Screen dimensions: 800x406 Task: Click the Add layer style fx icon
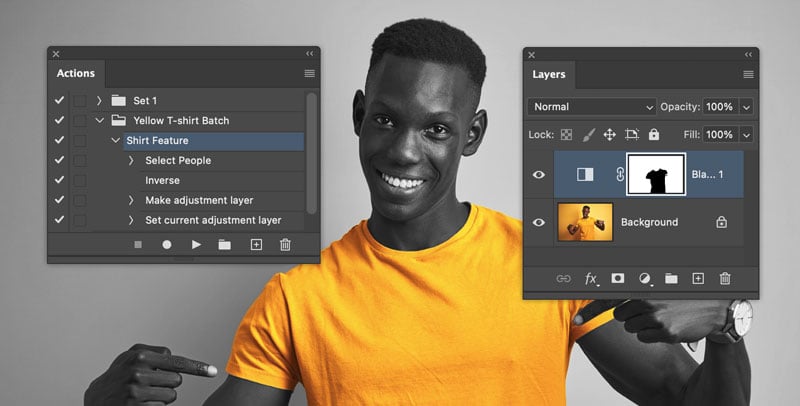[x=591, y=279]
